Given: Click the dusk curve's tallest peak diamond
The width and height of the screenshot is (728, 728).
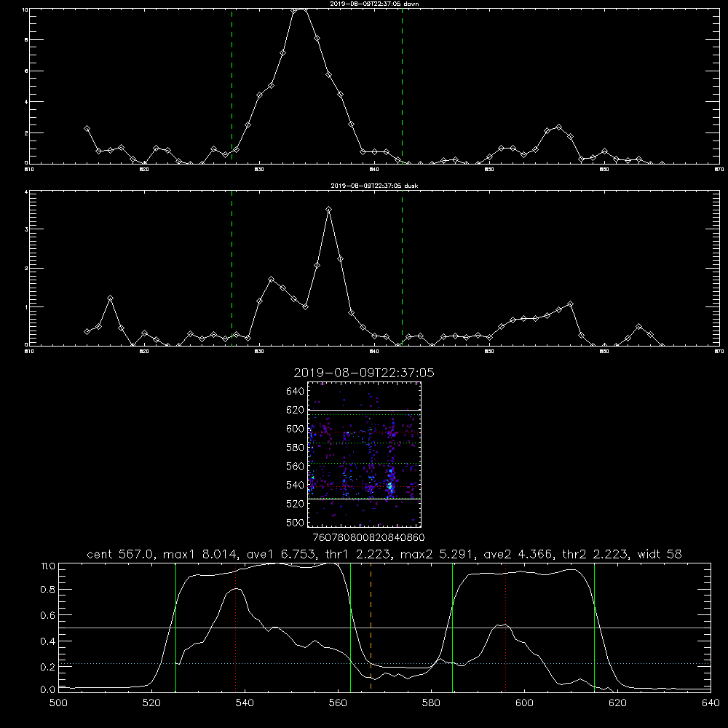Looking at the screenshot, I should coord(329,210).
